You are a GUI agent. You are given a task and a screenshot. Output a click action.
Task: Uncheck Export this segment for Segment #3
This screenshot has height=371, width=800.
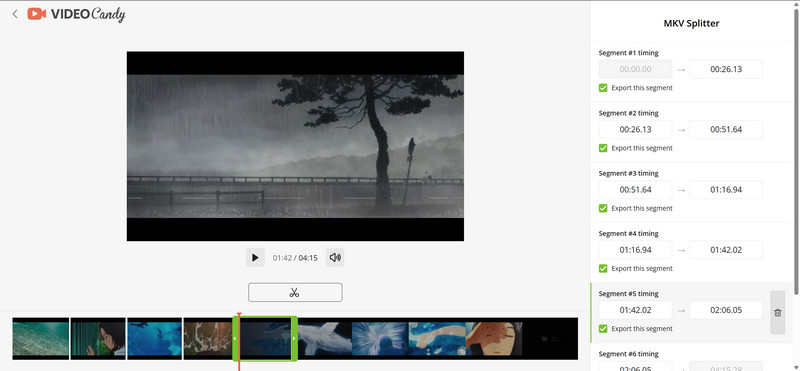click(603, 208)
